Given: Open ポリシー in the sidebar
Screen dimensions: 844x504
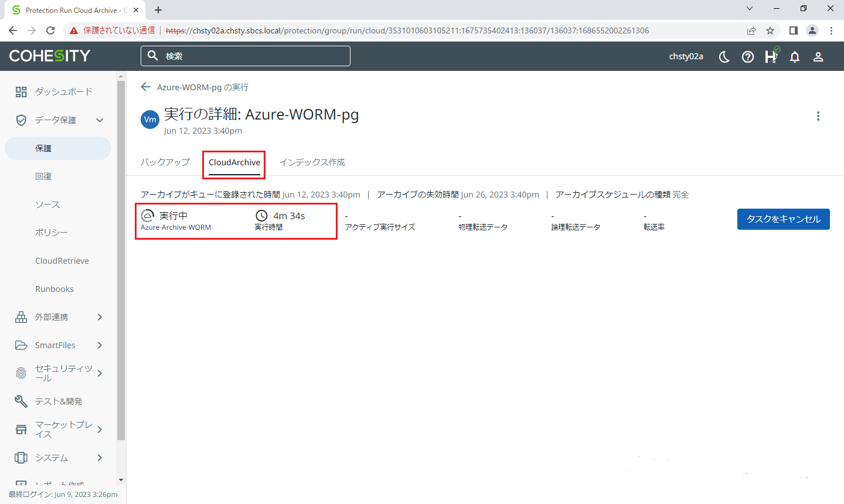Looking at the screenshot, I should click(x=52, y=233).
